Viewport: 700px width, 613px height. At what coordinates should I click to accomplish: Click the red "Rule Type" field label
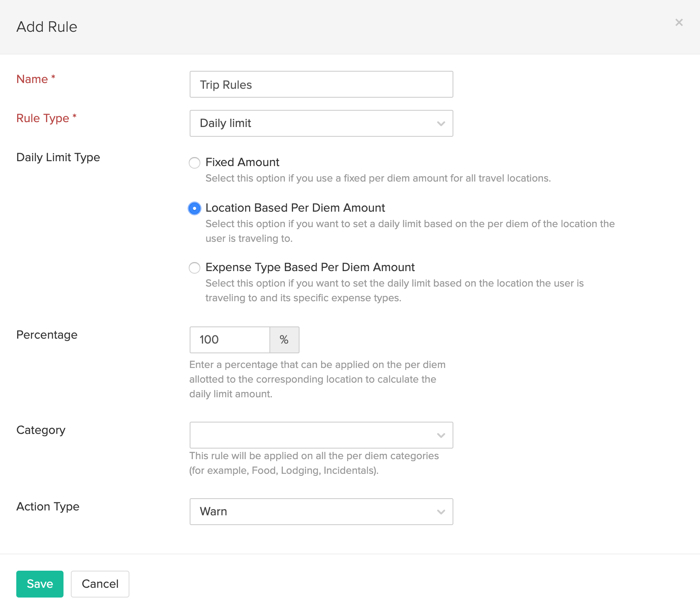[x=43, y=118]
